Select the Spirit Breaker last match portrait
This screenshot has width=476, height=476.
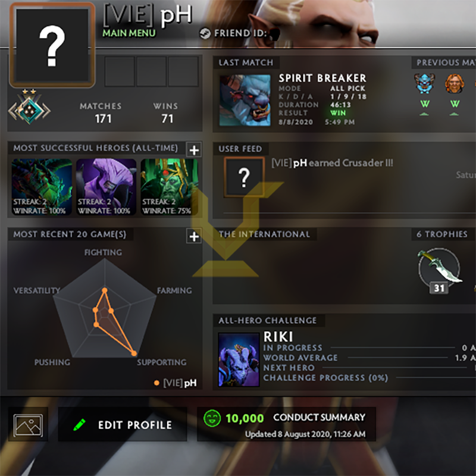click(245, 100)
